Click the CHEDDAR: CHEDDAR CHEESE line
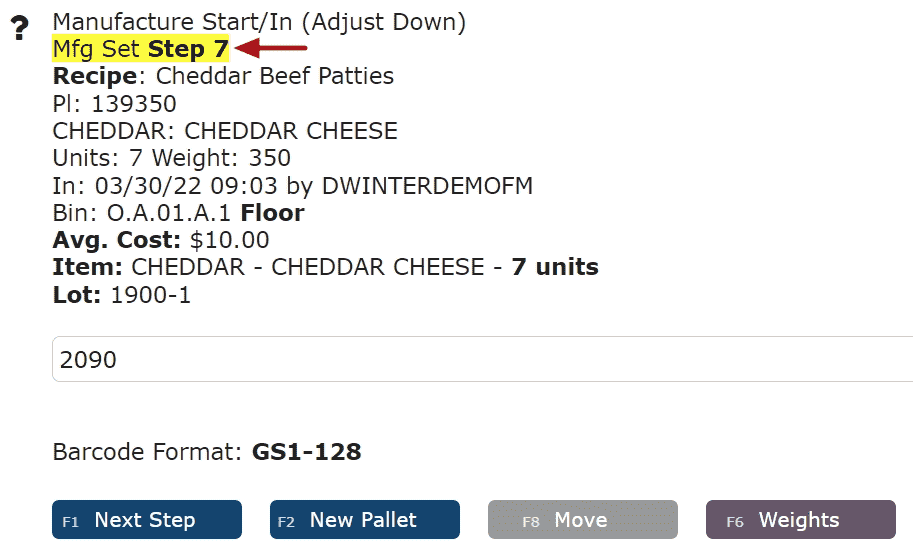913x555 pixels. tap(225, 131)
